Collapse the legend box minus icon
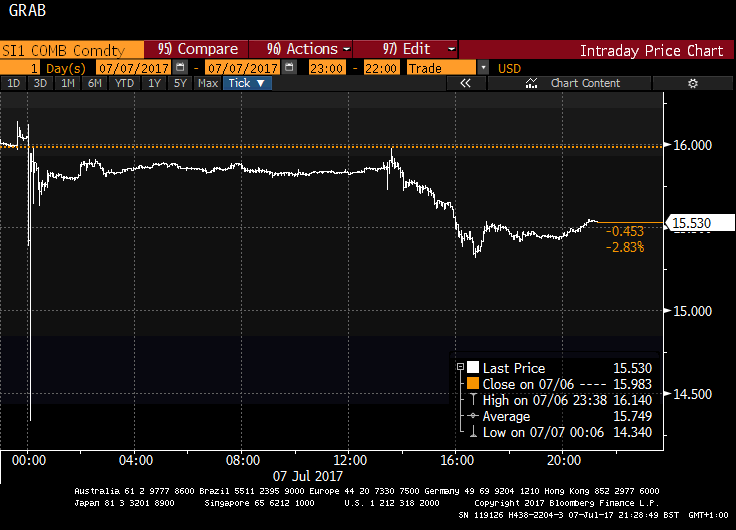 [460, 367]
